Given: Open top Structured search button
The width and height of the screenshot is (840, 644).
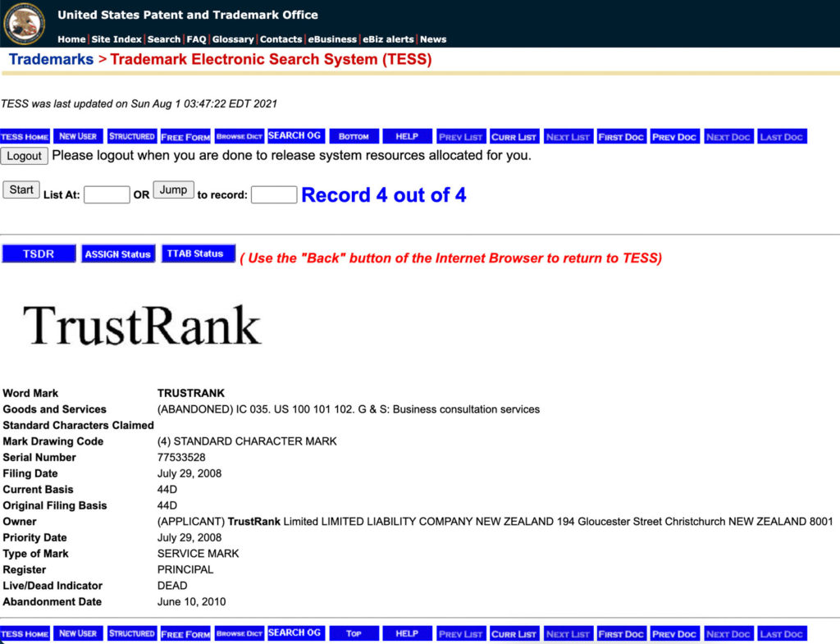Looking at the screenshot, I should pos(132,137).
